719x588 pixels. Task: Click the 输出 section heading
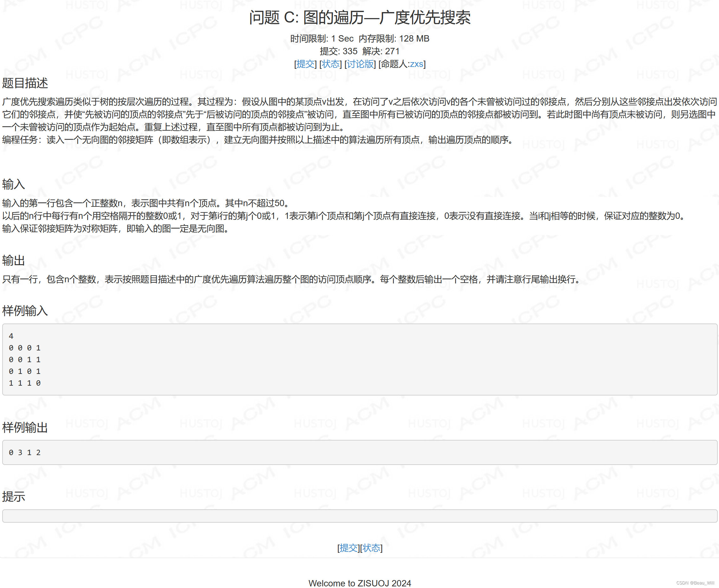13,261
